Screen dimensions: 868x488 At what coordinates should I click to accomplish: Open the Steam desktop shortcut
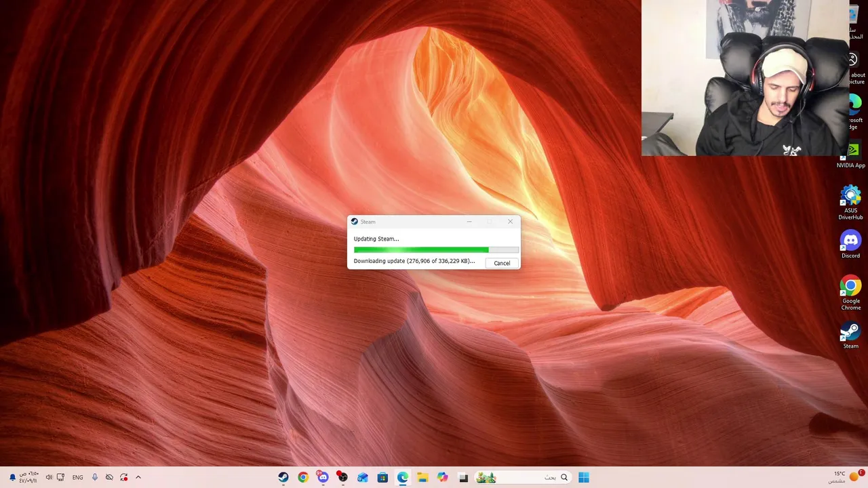850,335
